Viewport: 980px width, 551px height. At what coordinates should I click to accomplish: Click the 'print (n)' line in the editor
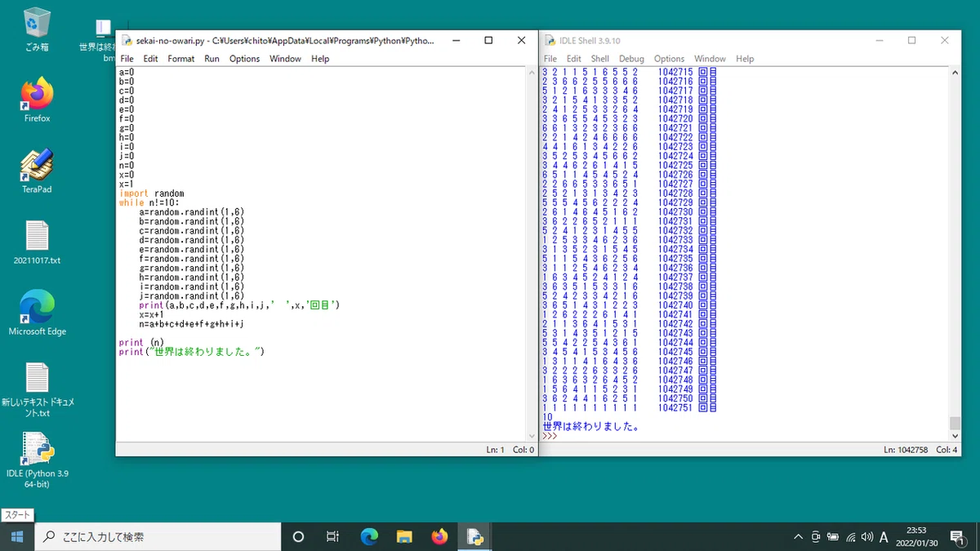pos(141,342)
